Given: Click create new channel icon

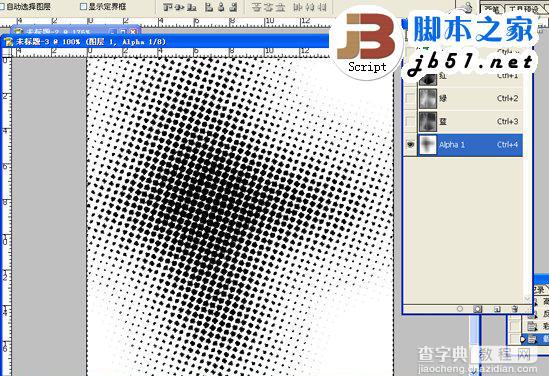Looking at the screenshot, I should tap(497, 309).
